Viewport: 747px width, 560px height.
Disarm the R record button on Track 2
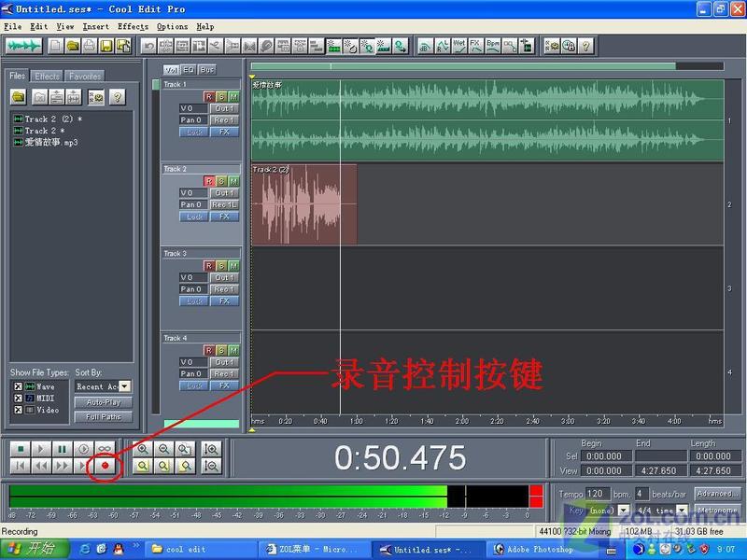click(208, 181)
